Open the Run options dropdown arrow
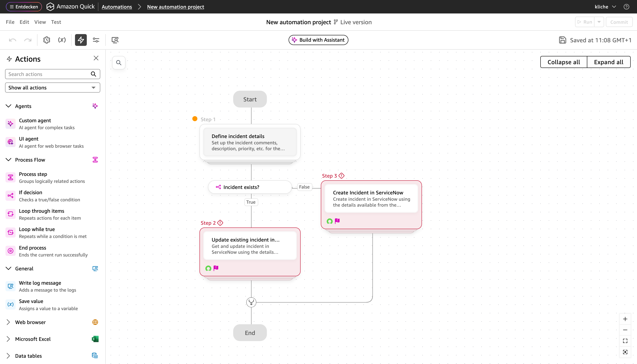The image size is (637, 364). tap(599, 22)
